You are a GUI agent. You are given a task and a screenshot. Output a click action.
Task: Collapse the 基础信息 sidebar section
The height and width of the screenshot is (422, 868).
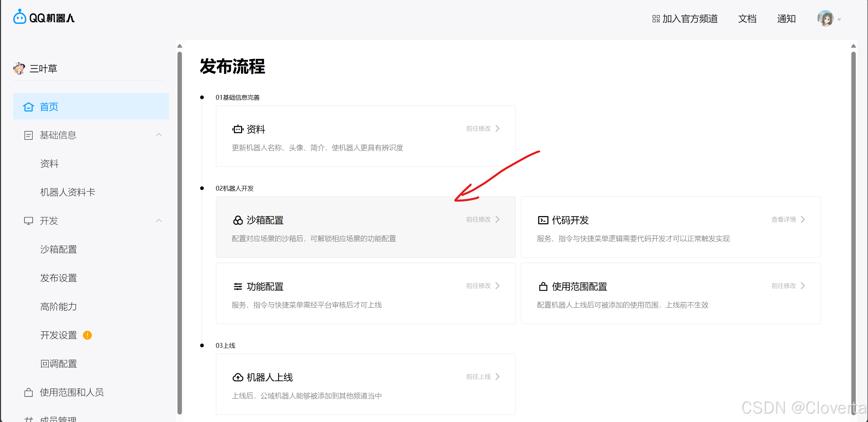tap(158, 135)
